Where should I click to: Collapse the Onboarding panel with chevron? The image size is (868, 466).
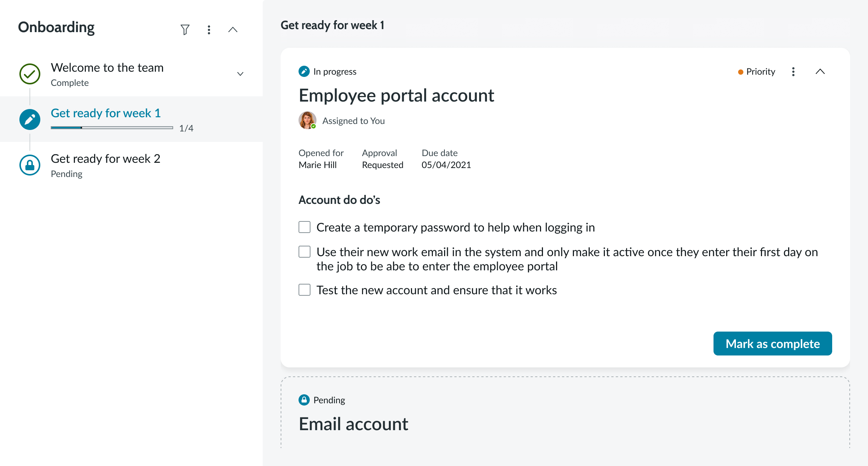pos(233,29)
